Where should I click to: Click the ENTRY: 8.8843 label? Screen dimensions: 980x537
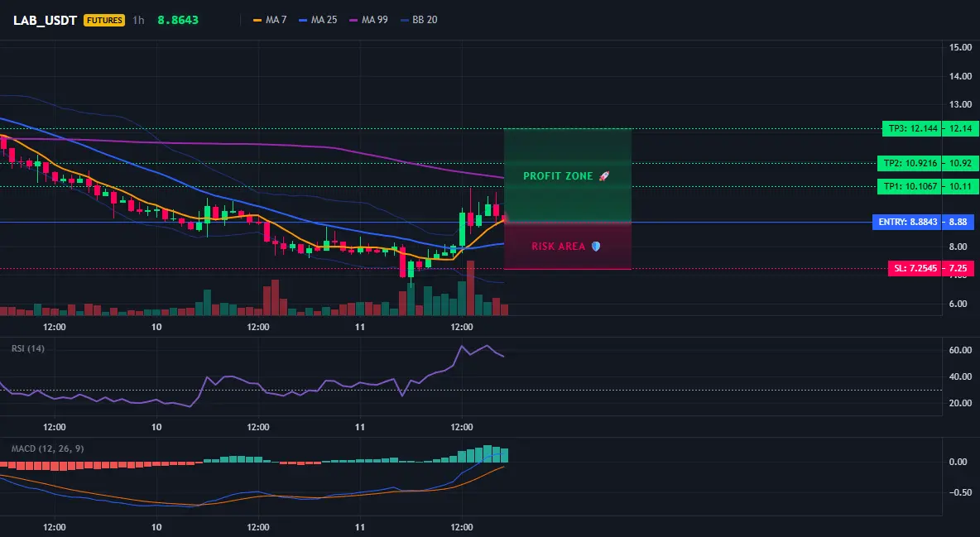[907, 222]
